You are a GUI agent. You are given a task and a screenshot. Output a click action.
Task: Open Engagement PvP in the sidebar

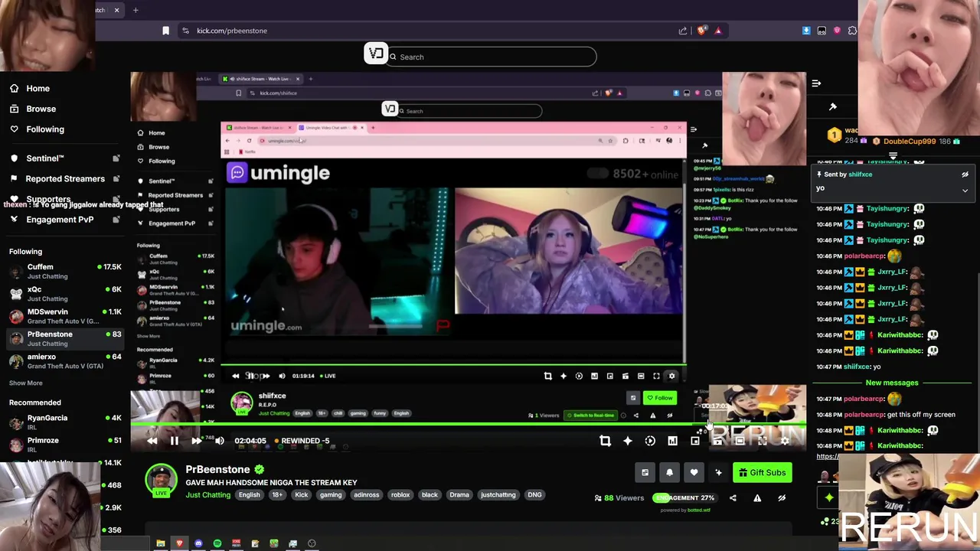pyautogui.click(x=60, y=220)
